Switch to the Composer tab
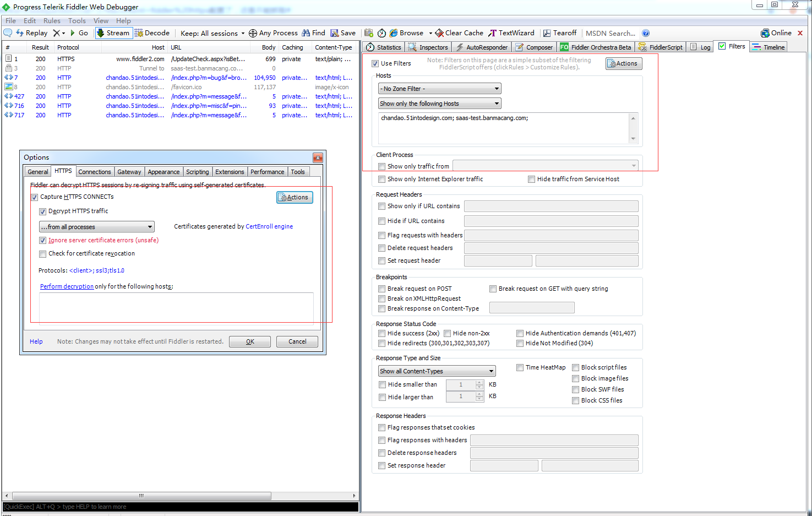 [533, 47]
